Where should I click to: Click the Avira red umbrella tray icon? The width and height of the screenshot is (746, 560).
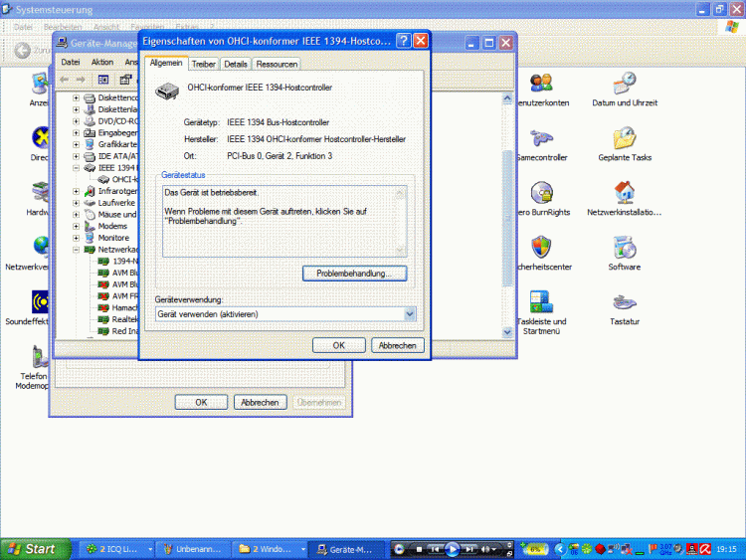point(705,549)
